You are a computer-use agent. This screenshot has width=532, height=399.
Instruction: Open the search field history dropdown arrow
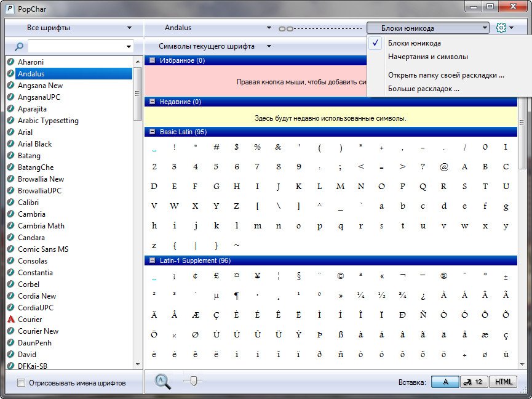pos(129,46)
